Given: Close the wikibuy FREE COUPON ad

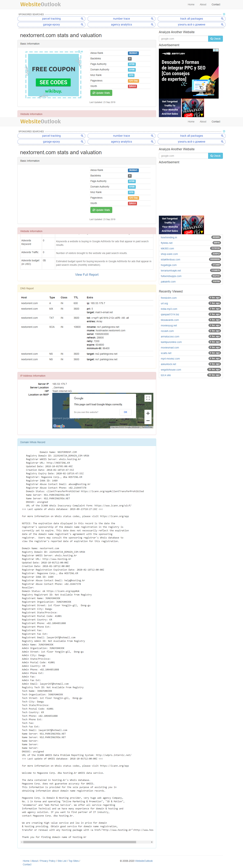Looking at the screenshot, I should (x=82, y=52).
